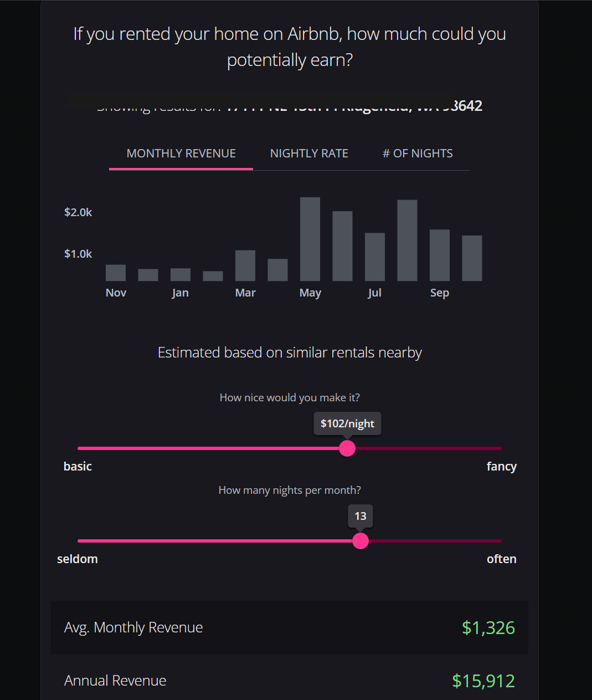Click the Sep revenue bar
The width and height of the screenshot is (592, 700).
[439, 255]
